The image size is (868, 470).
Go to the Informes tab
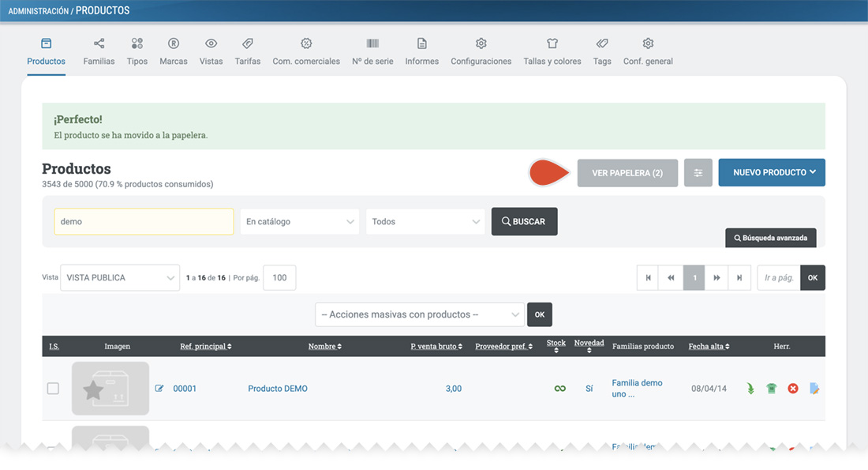pos(422,51)
